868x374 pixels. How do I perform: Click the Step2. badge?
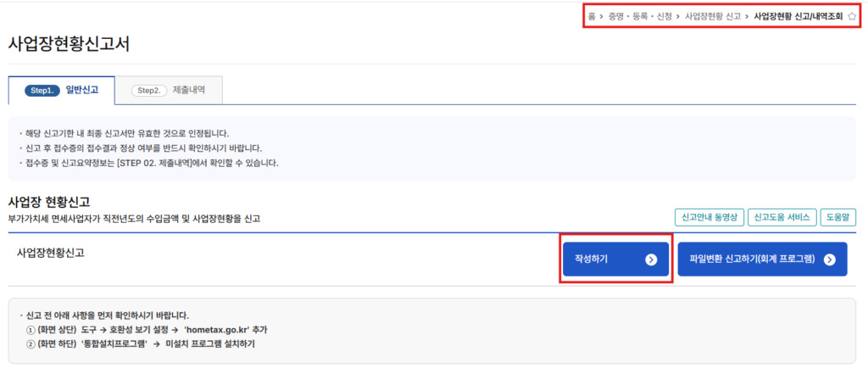pyautogui.click(x=148, y=90)
